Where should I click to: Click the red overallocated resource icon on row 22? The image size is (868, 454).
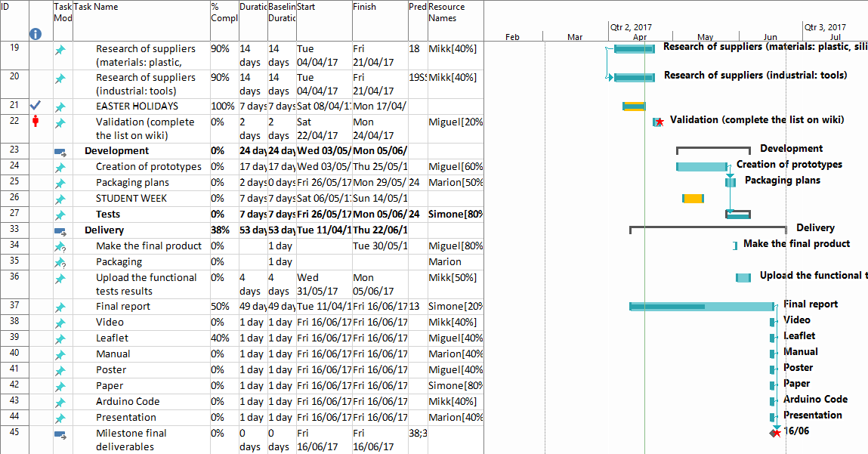pos(35,121)
